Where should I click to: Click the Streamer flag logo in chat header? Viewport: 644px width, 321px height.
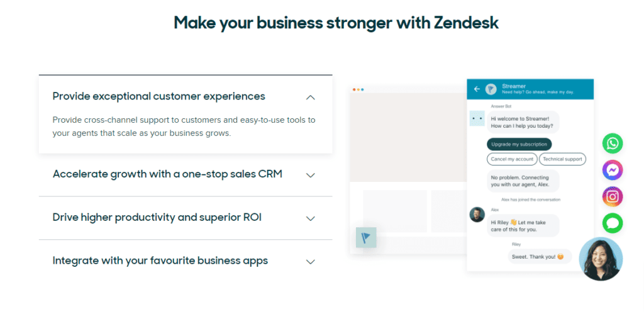click(x=491, y=89)
